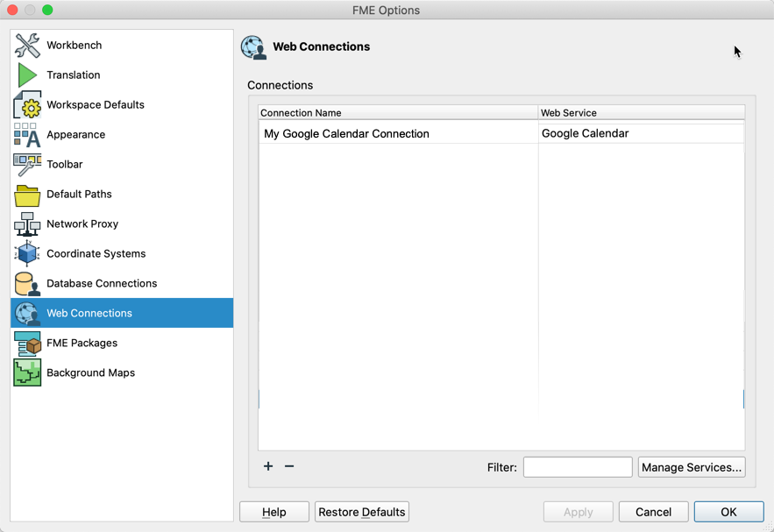Click the Workbench wrench-and-screwdriver icon

pyautogui.click(x=27, y=46)
